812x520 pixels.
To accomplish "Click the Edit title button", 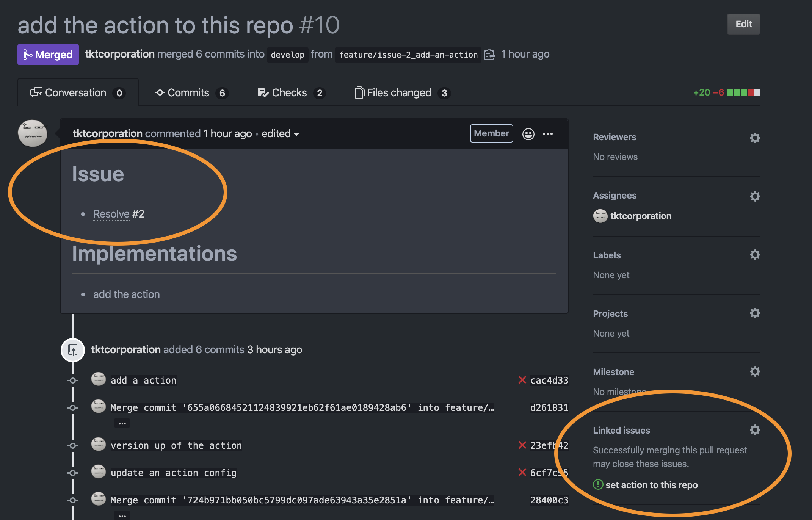I will [743, 24].
